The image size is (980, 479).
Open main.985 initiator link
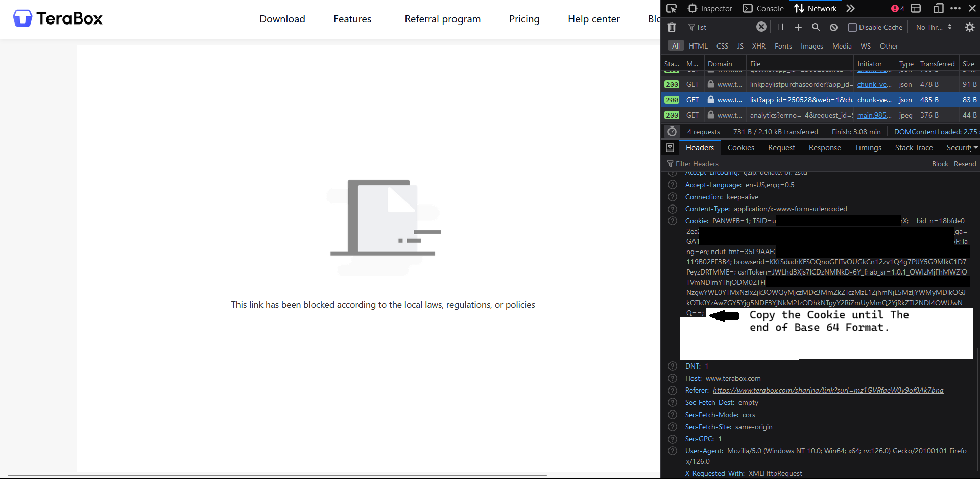pos(874,115)
